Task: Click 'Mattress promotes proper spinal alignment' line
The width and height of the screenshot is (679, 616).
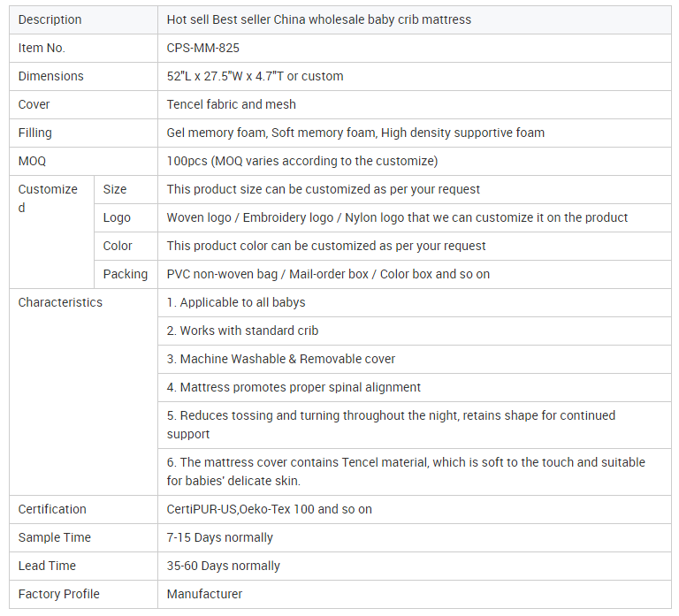Action: [294, 387]
